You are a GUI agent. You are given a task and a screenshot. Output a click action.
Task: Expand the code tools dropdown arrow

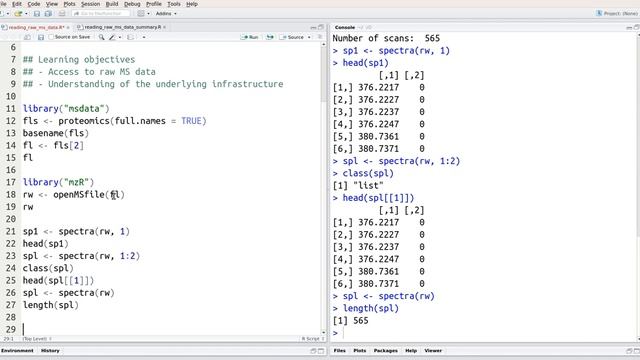(x=120, y=37)
